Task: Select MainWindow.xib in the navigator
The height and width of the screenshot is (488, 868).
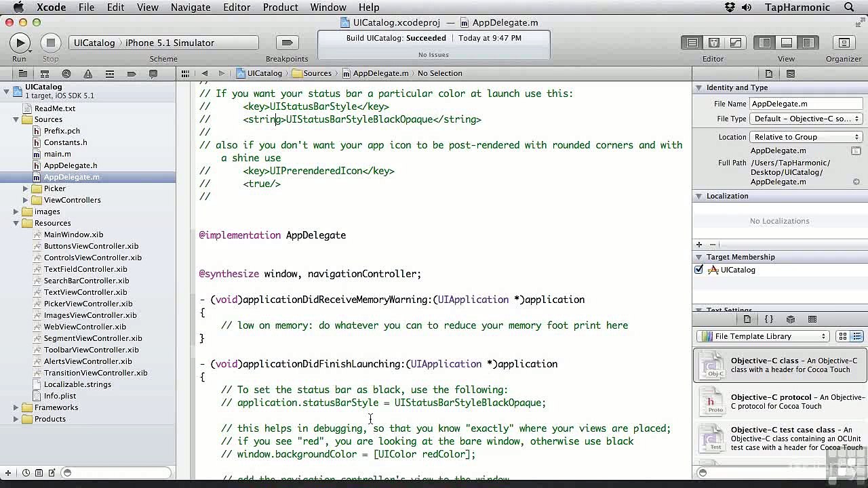Action: pos(73,235)
